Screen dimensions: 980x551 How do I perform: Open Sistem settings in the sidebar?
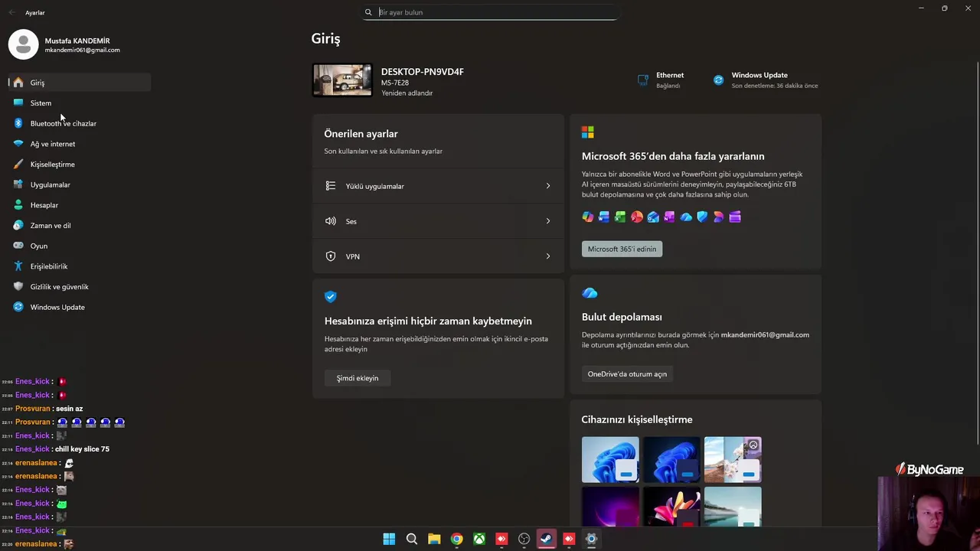click(x=80, y=103)
